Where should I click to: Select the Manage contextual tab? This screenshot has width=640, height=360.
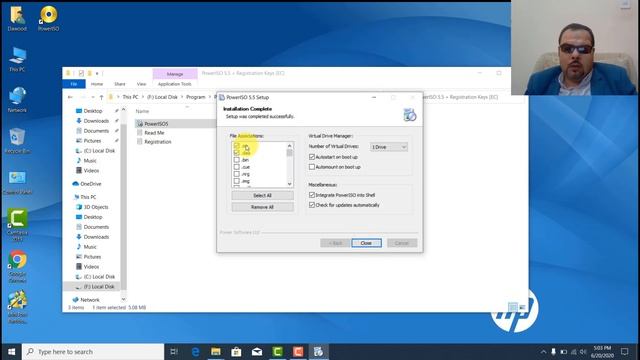[x=175, y=74]
